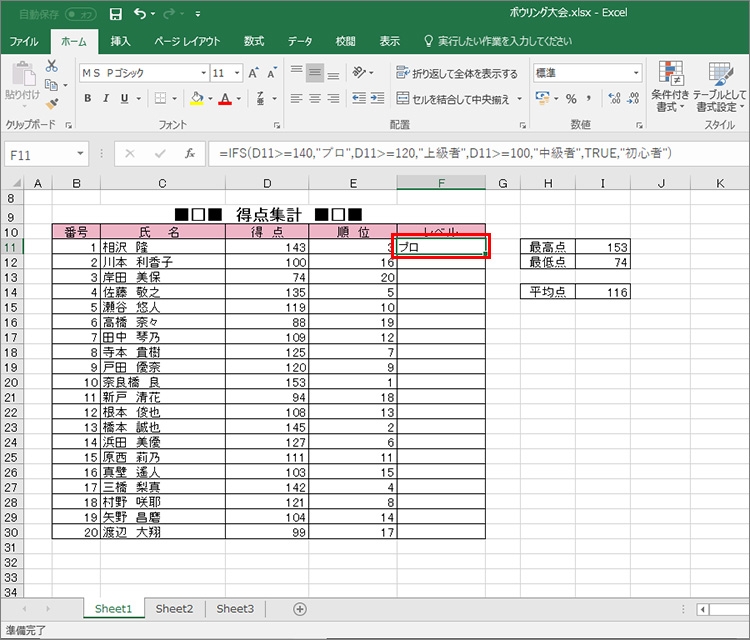Open 条件付き書式 conditional formatting
Viewport: 750px width, 640px height.
(x=669, y=87)
